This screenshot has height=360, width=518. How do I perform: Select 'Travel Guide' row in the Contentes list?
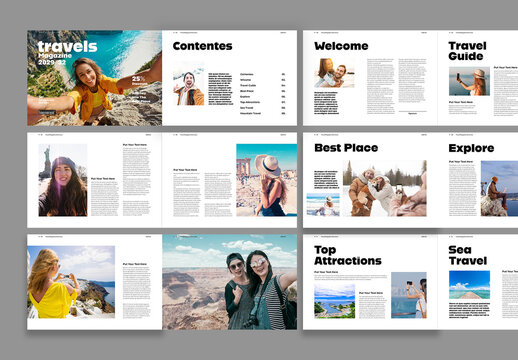pyautogui.click(x=263, y=85)
